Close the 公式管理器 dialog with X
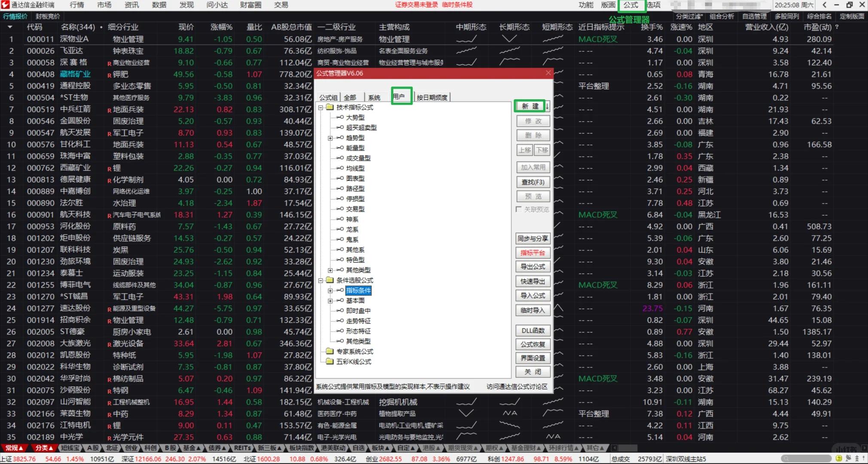 tap(548, 73)
